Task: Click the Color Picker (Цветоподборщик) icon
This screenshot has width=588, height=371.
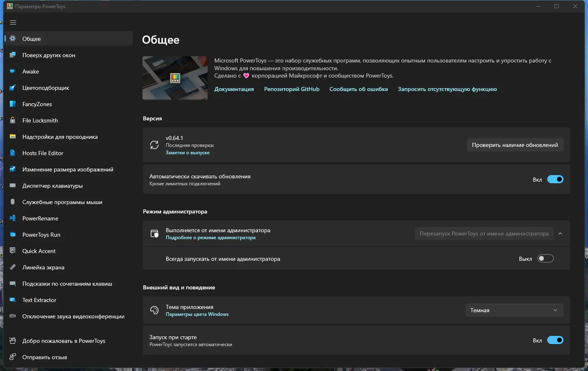Action: click(13, 88)
